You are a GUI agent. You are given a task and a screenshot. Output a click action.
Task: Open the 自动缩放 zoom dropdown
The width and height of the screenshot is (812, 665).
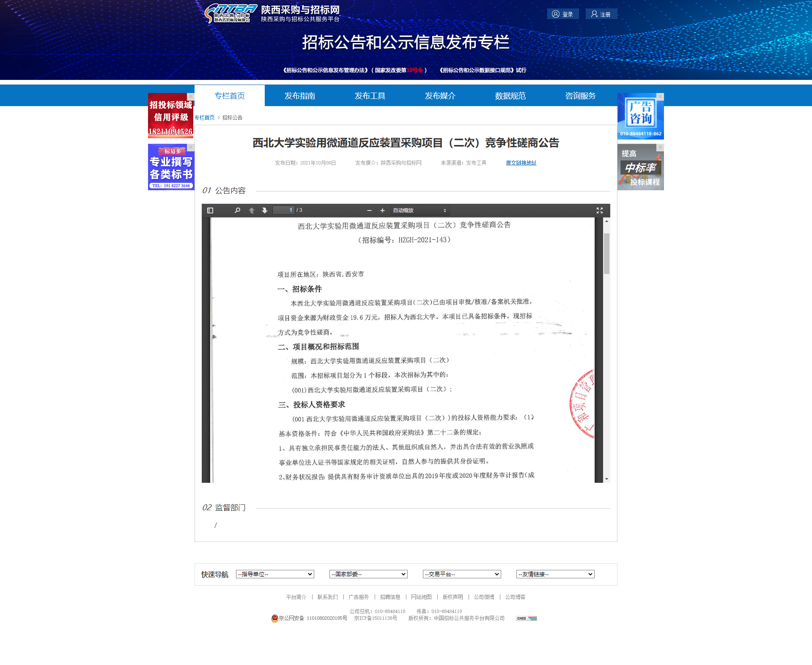pyautogui.click(x=419, y=211)
